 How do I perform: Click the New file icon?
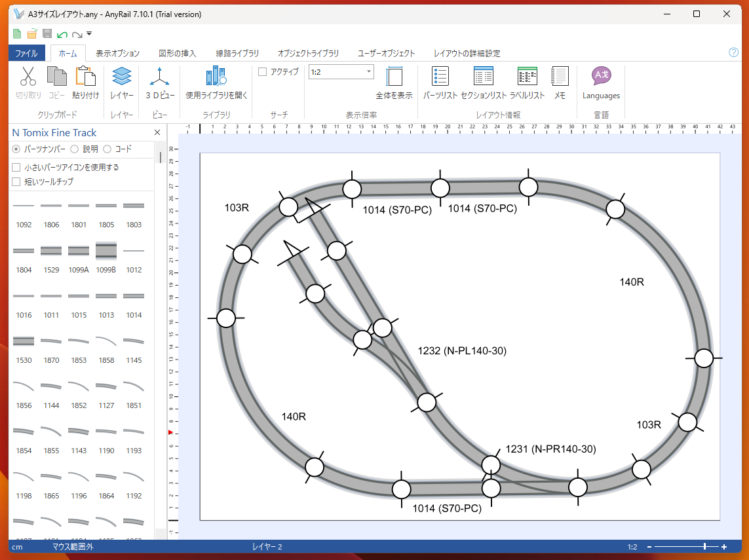tap(17, 34)
